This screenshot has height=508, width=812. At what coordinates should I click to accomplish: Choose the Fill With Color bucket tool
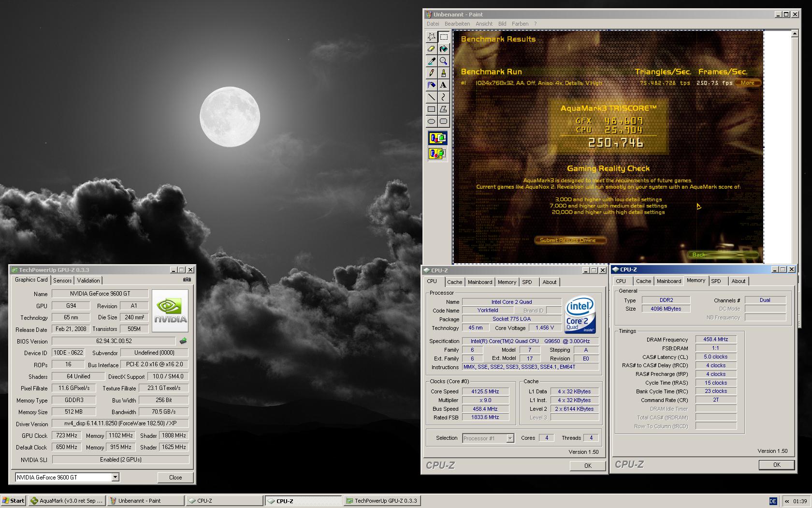[444, 49]
